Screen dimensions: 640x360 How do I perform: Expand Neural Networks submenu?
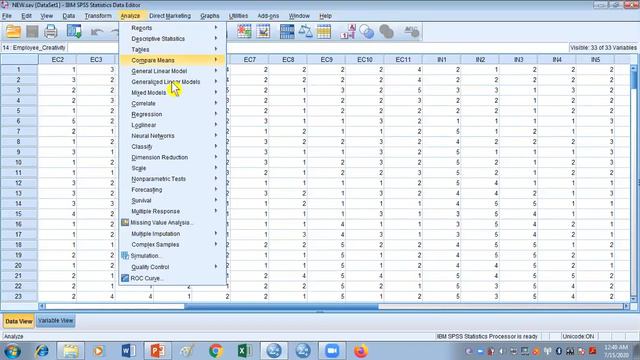click(173, 136)
